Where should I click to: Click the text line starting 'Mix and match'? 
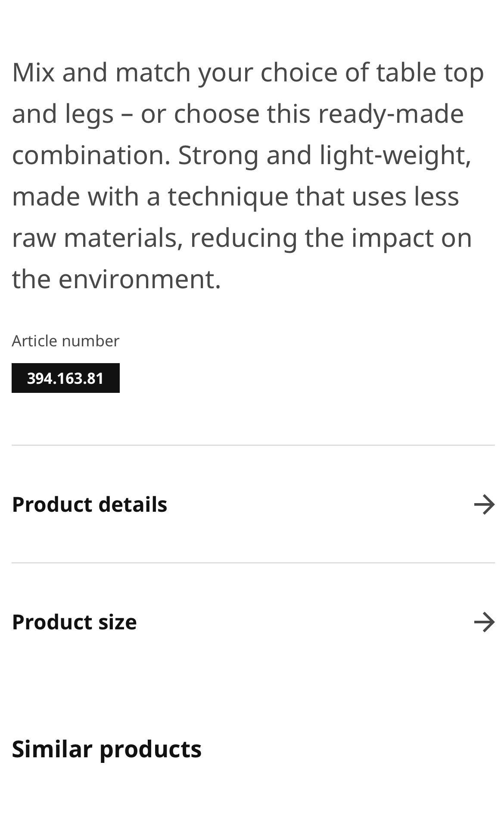coord(248,72)
